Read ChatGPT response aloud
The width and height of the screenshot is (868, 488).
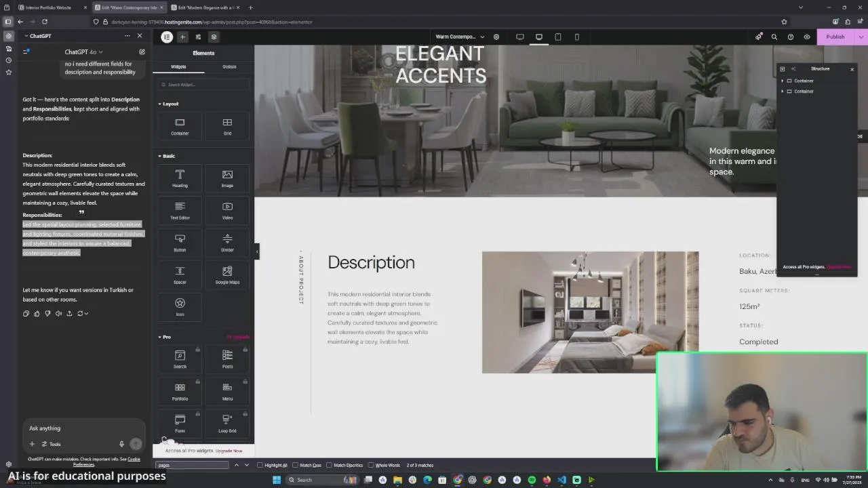(58, 313)
